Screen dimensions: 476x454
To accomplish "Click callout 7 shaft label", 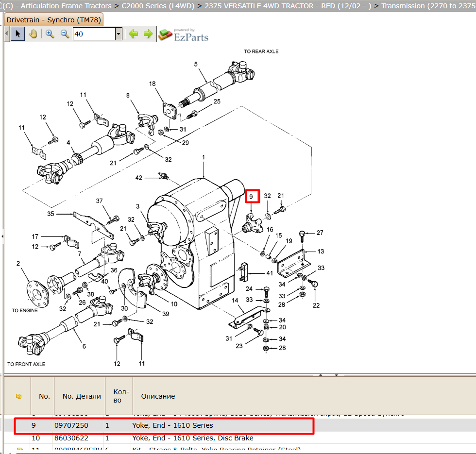I will pyautogui.click(x=80, y=253).
